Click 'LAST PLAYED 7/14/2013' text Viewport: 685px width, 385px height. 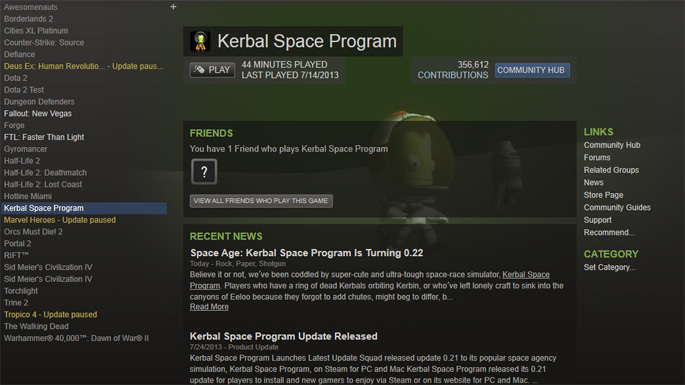pyautogui.click(x=290, y=75)
